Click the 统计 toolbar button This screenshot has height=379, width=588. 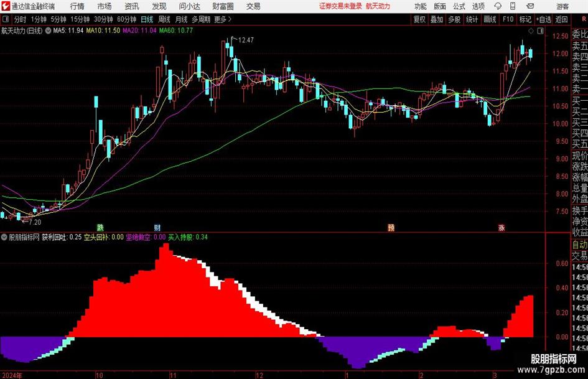pyautogui.click(x=472, y=19)
